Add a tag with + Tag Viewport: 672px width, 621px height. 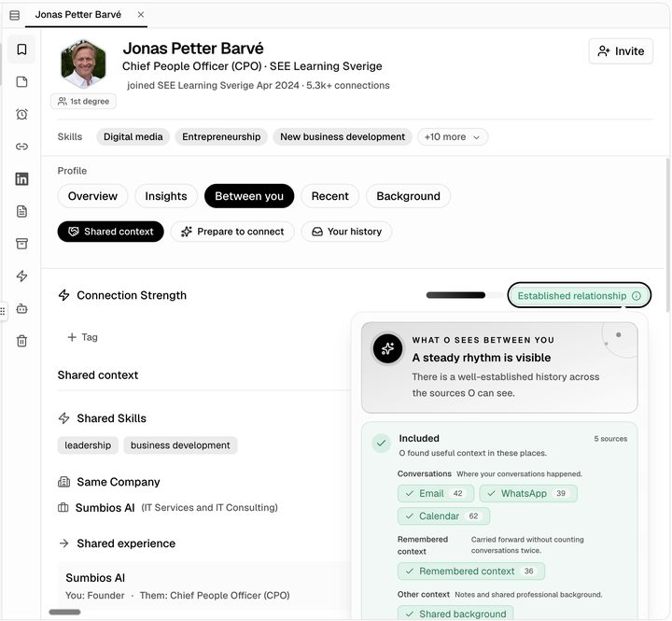(x=83, y=337)
